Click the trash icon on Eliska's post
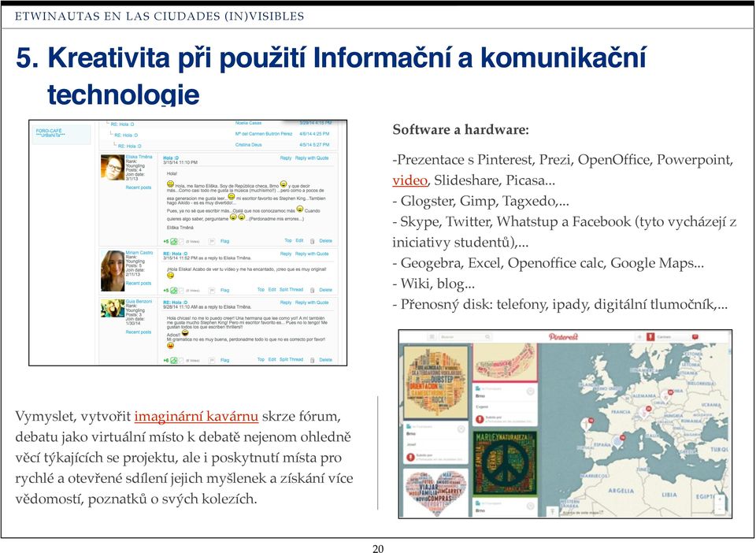The image size is (756, 553). pos(313,241)
